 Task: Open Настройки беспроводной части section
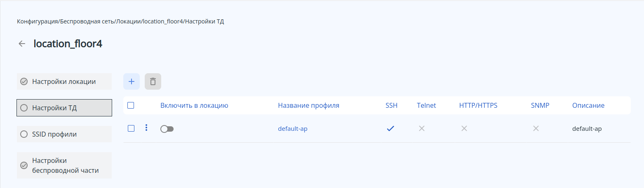pos(64,165)
